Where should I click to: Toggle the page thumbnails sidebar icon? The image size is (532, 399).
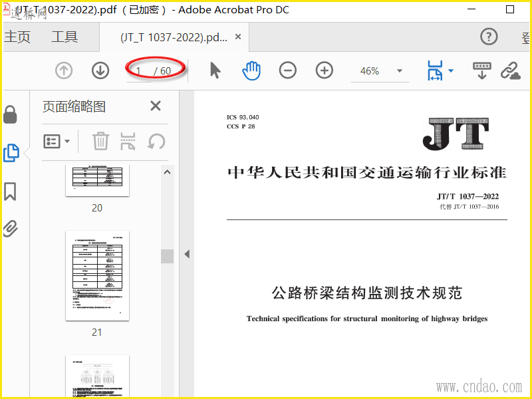tap(11, 153)
